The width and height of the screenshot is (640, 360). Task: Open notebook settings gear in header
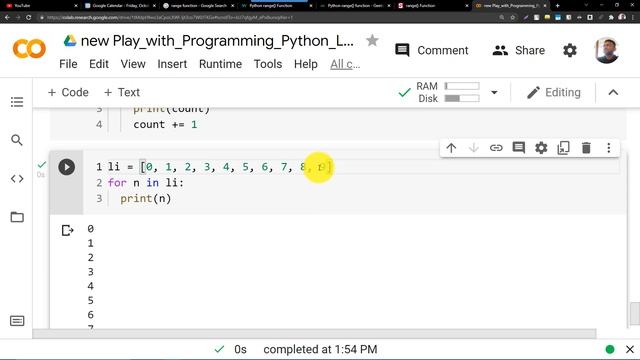coord(570,50)
